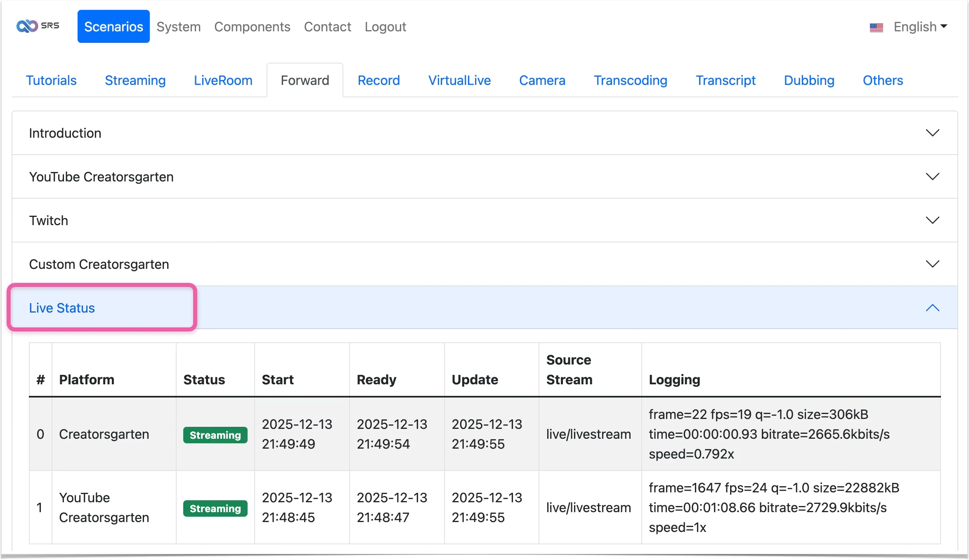Screen dimensions: 969x560
Task: Expand the Twitch accordion chevron
Action: (x=932, y=220)
